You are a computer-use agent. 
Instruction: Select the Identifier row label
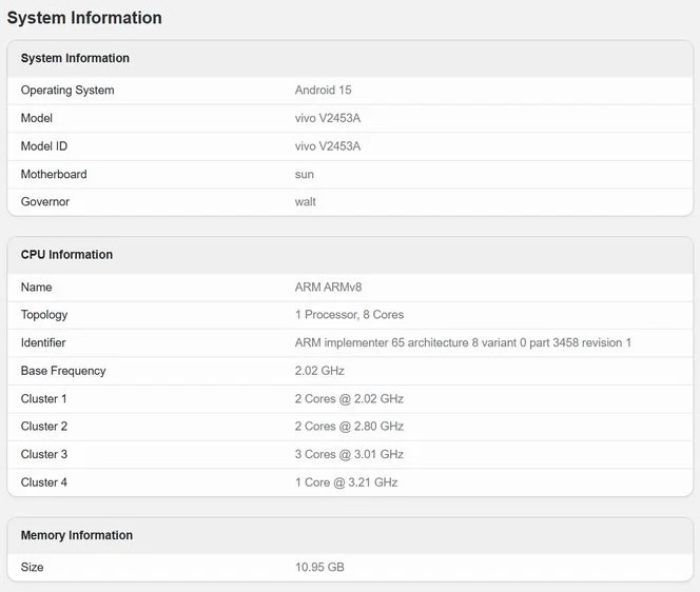pos(43,343)
